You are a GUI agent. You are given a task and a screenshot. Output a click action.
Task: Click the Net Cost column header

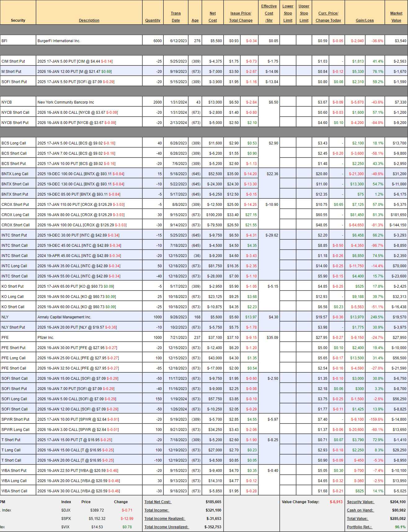[x=213, y=17]
